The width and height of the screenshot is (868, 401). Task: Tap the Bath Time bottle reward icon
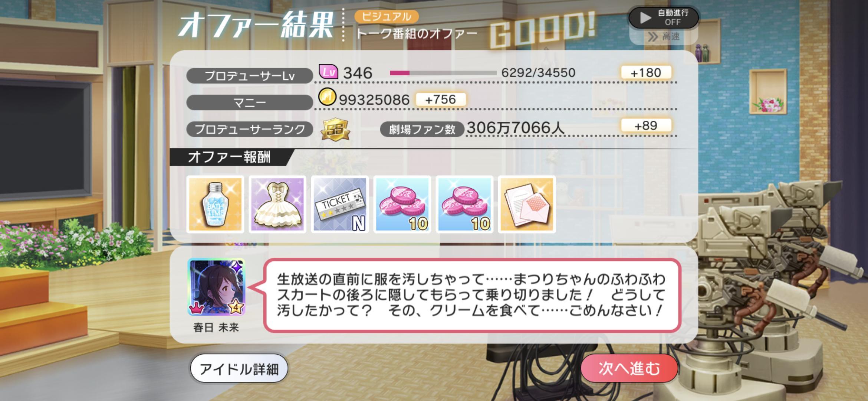215,205
